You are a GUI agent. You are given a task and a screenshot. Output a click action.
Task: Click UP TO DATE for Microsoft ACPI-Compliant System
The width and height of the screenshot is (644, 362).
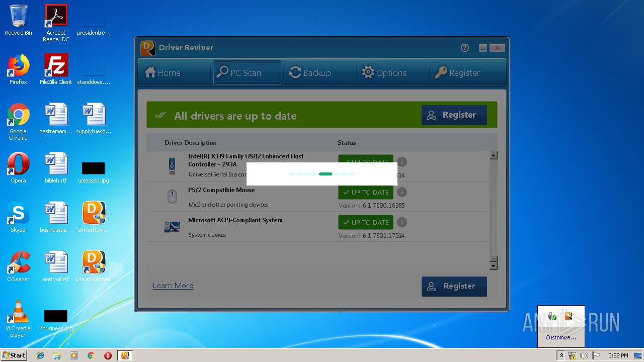(366, 222)
